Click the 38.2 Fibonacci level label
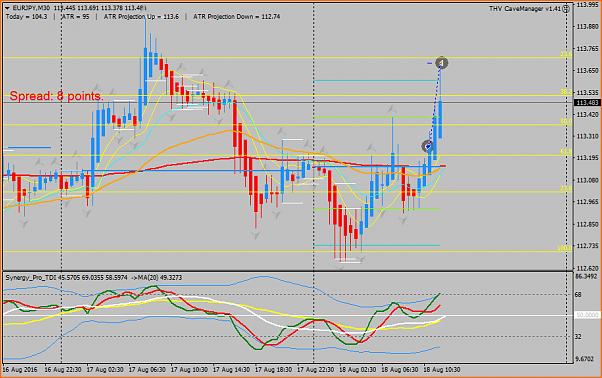 (x=566, y=92)
